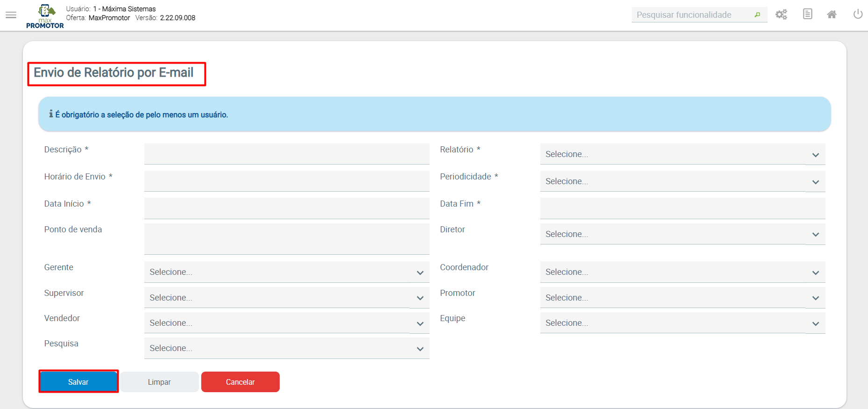This screenshot has width=868, height=409.
Task: Expand the Gerente dropdown
Action: coord(287,272)
